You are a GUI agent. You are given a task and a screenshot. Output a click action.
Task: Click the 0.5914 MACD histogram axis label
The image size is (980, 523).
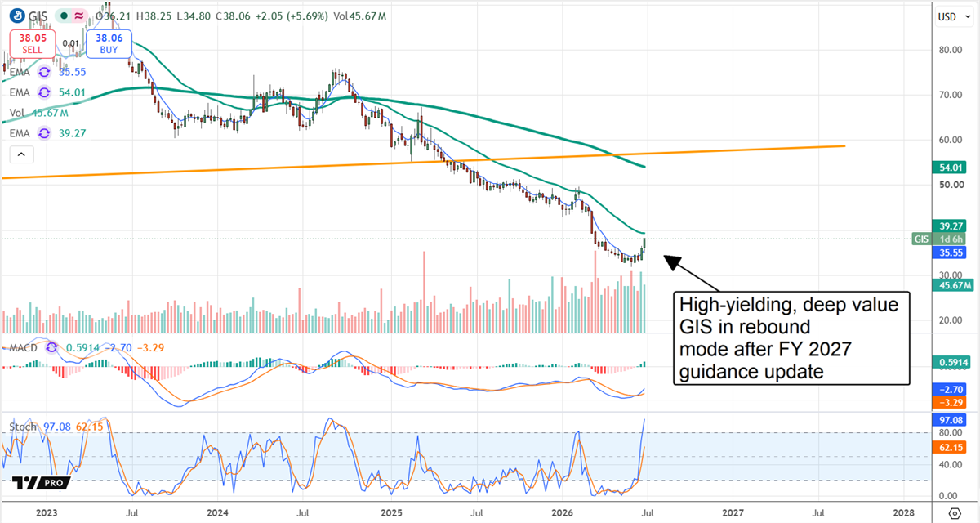[952, 363]
